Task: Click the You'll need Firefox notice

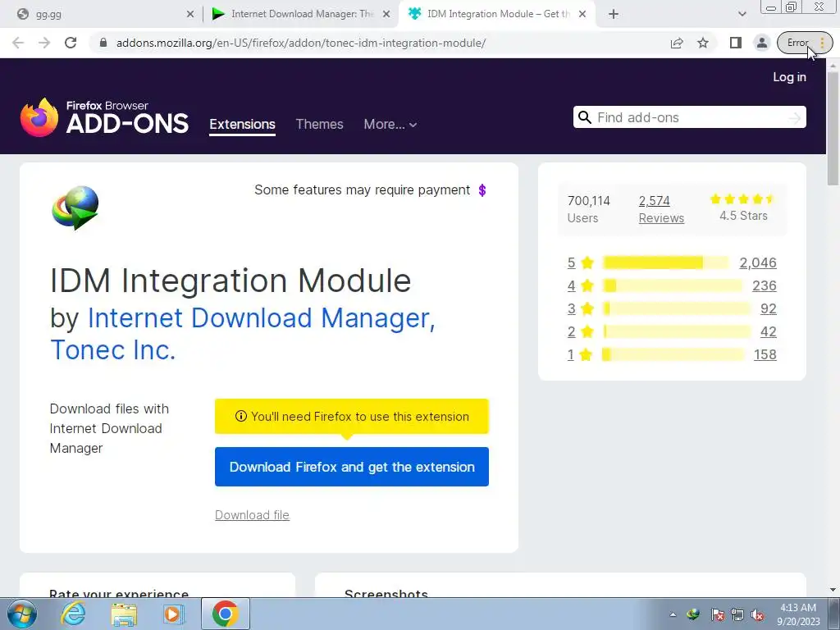Action: (351, 416)
